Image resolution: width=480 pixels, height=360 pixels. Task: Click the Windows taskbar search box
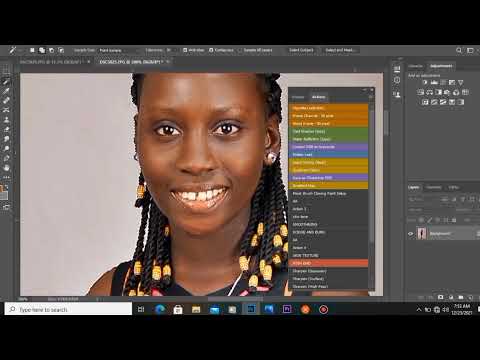(x=68, y=309)
